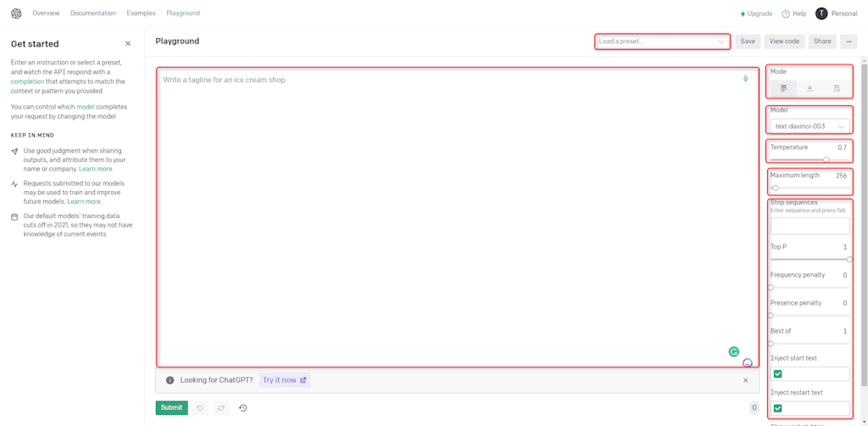Open the Overview tab
Screen dimensions: 868x426
click(x=46, y=14)
